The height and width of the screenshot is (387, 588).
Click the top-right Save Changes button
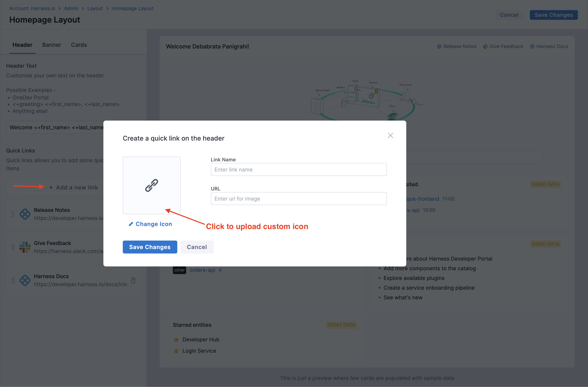pos(553,15)
